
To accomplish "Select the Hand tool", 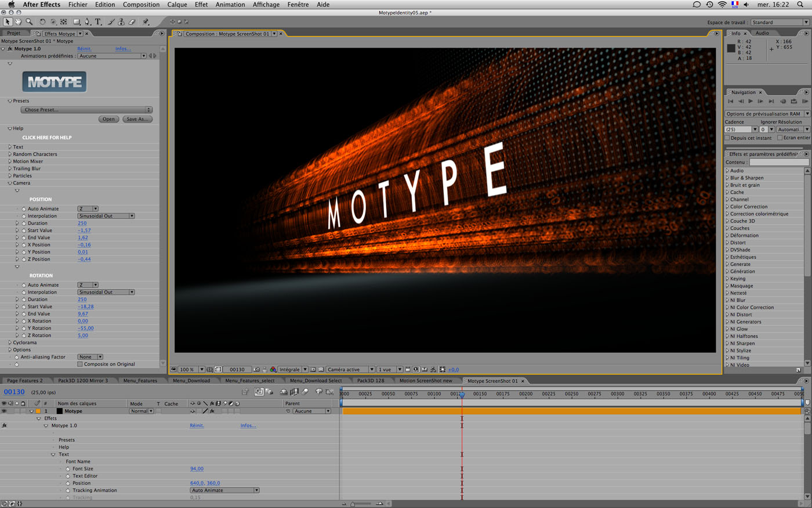I will (18, 22).
